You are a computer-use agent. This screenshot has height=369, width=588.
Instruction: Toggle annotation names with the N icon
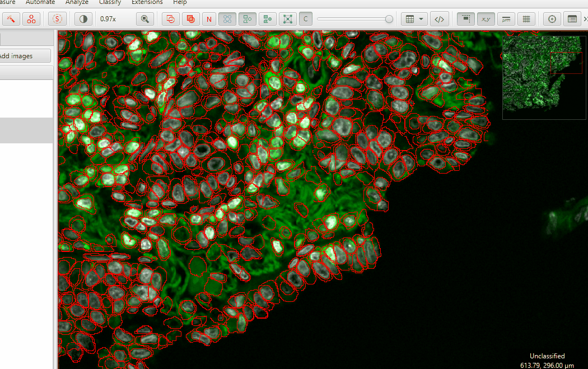[x=208, y=18]
